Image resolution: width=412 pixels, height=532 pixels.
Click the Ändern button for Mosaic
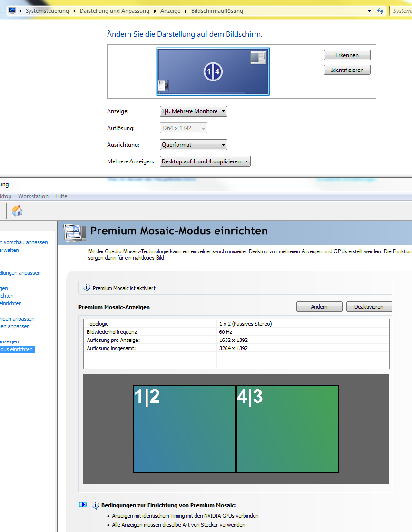coord(319,307)
